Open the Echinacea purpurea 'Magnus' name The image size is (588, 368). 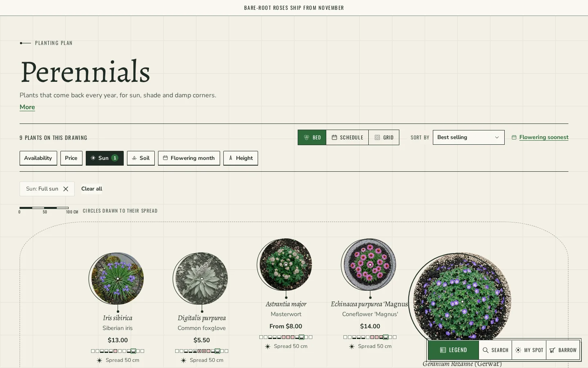(370, 304)
